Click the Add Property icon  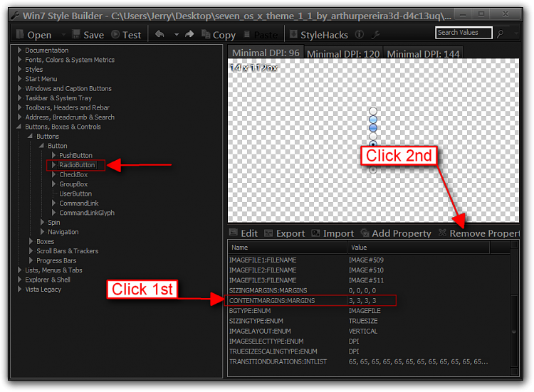365,233
